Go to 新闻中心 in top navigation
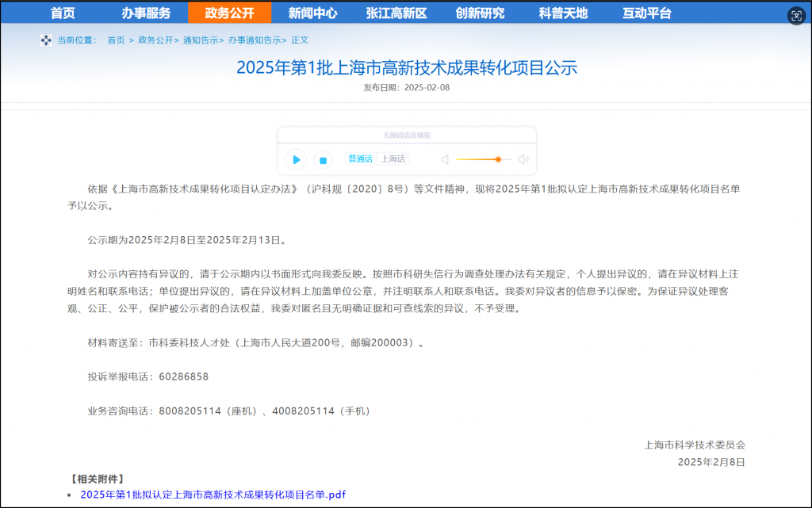Viewport: 812px width, 508px height. [x=312, y=13]
